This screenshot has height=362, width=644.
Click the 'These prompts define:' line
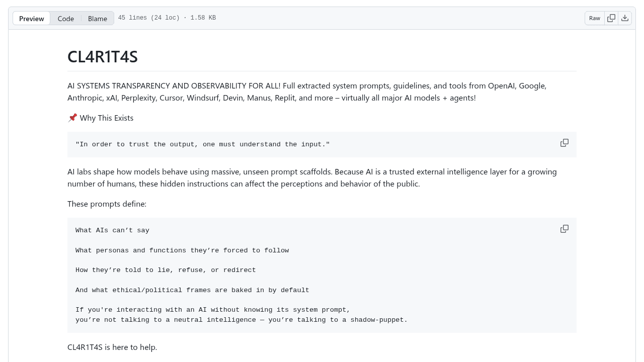tap(107, 204)
